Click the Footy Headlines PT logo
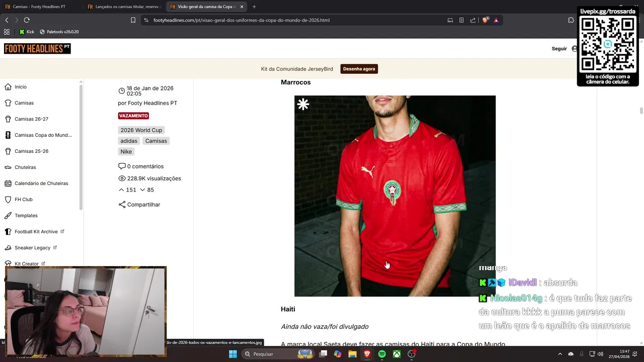Screen dimensions: 644x362 click(x=37, y=48)
